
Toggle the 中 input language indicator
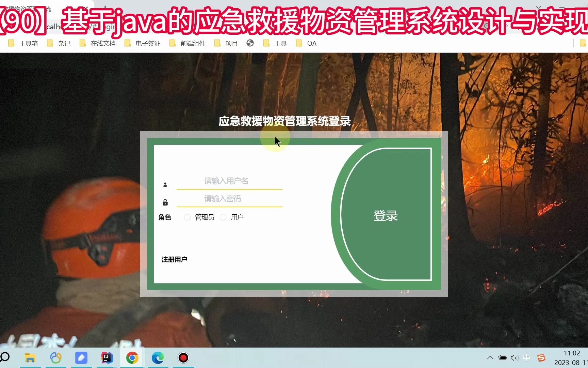526,357
